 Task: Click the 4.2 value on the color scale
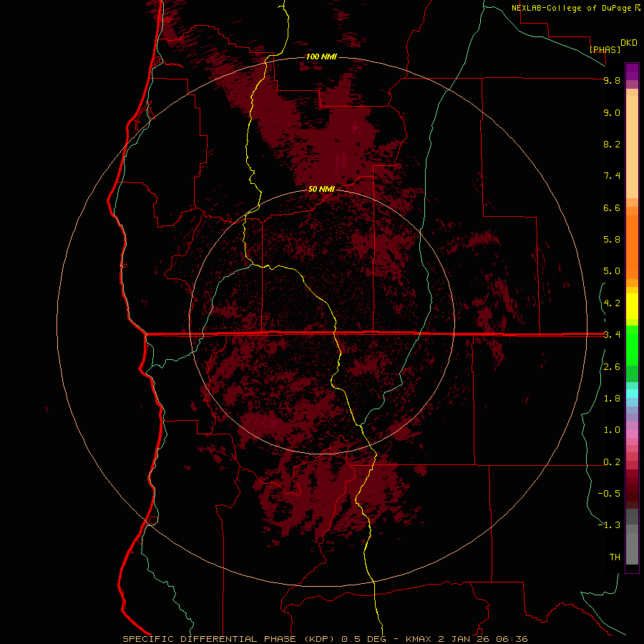[x=612, y=303]
